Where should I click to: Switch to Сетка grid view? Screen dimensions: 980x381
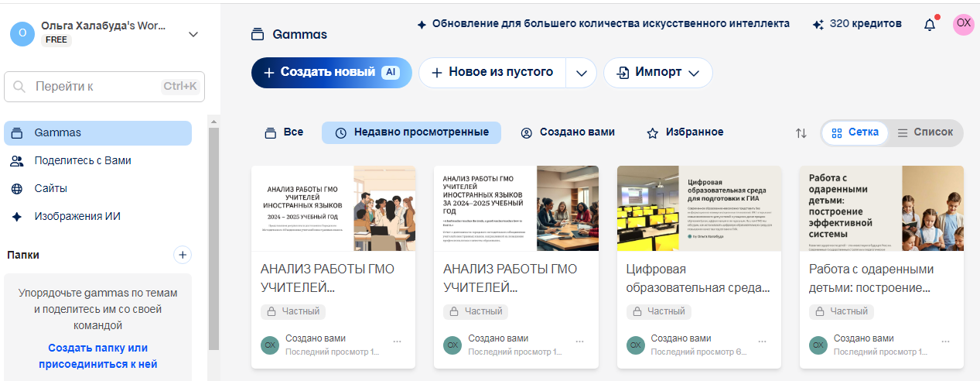coord(855,132)
